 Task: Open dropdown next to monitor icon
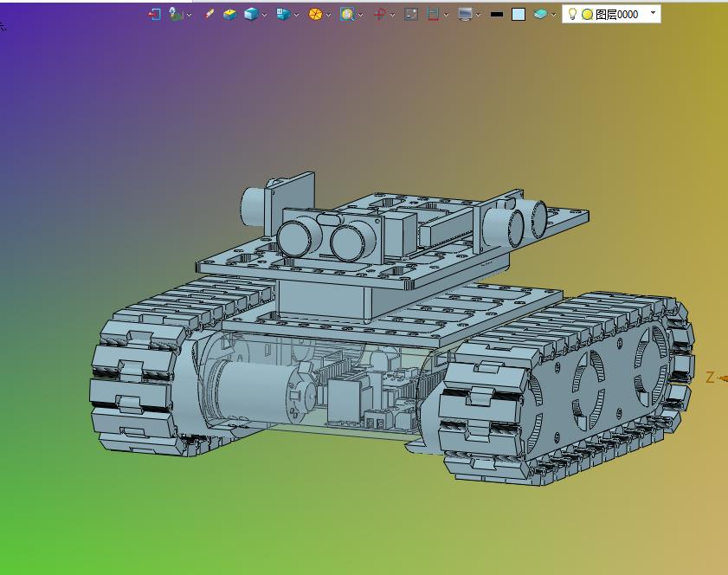coord(478,15)
